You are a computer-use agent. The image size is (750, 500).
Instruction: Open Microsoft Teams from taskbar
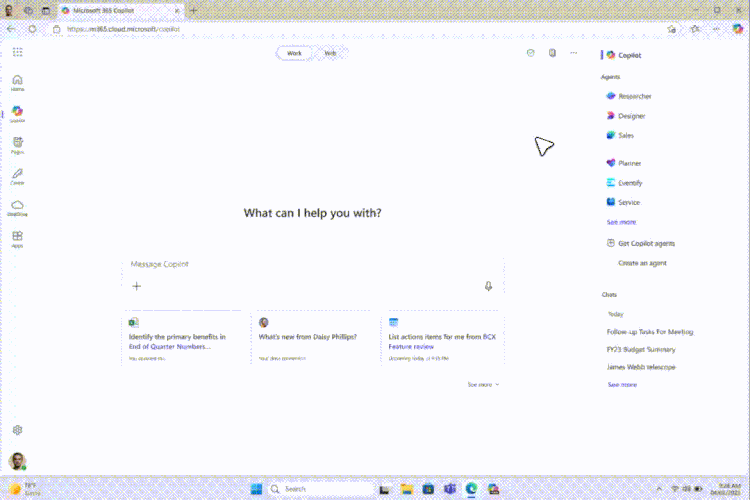pos(450,489)
